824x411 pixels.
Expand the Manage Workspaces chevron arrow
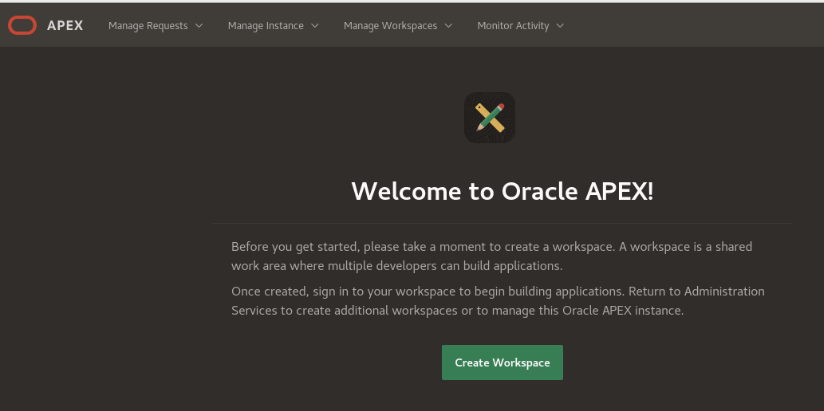pyautogui.click(x=448, y=26)
